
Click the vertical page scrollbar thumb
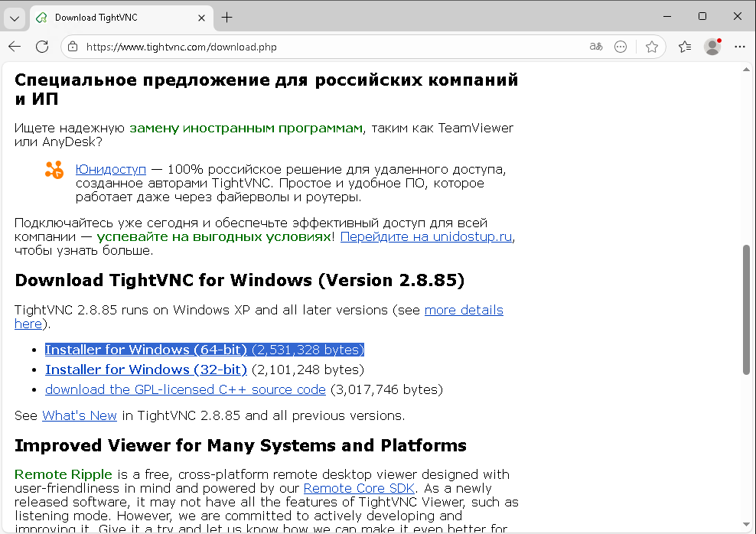746,309
